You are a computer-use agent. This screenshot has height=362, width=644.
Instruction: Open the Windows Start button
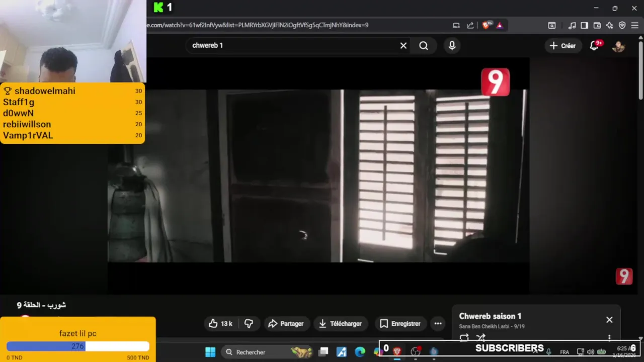pyautogui.click(x=210, y=352)
